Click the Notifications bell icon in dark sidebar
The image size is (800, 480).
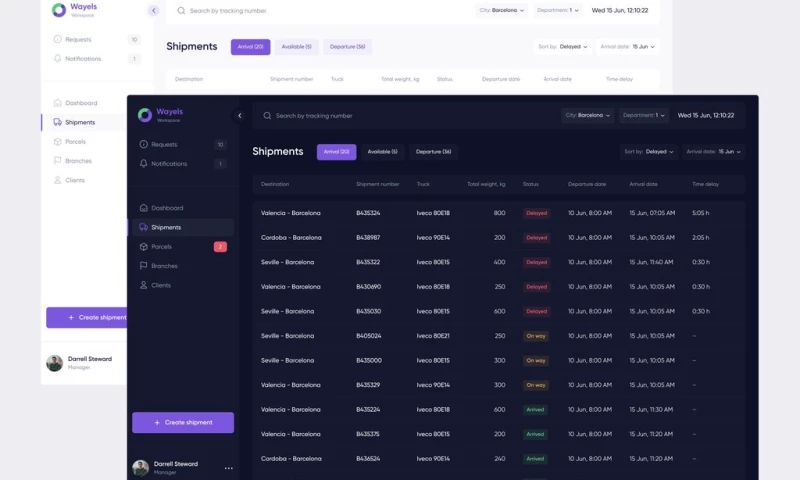pos(144,164)
